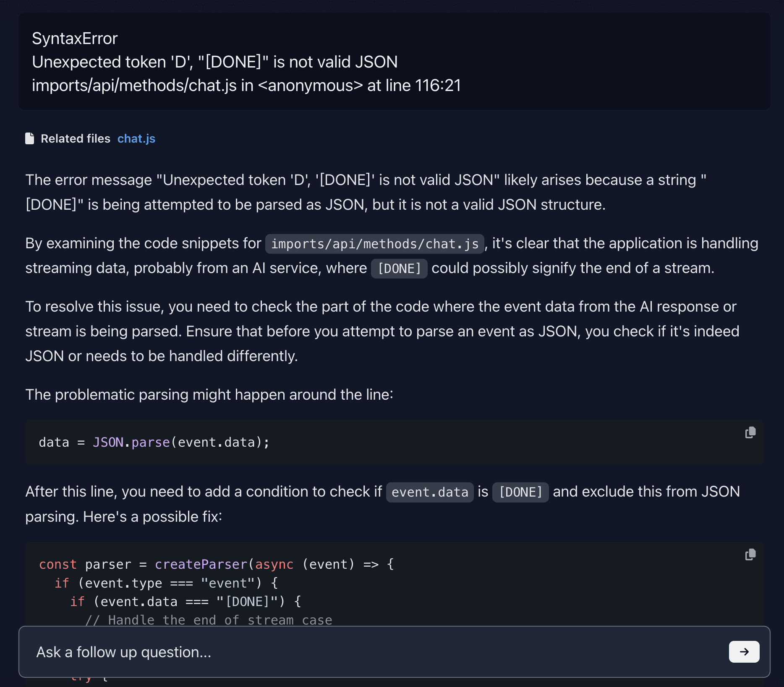This screenshot has width=784, height=687.
Task: Click the 'problematic parsing' paragraph text
Action: pos(209,395)
